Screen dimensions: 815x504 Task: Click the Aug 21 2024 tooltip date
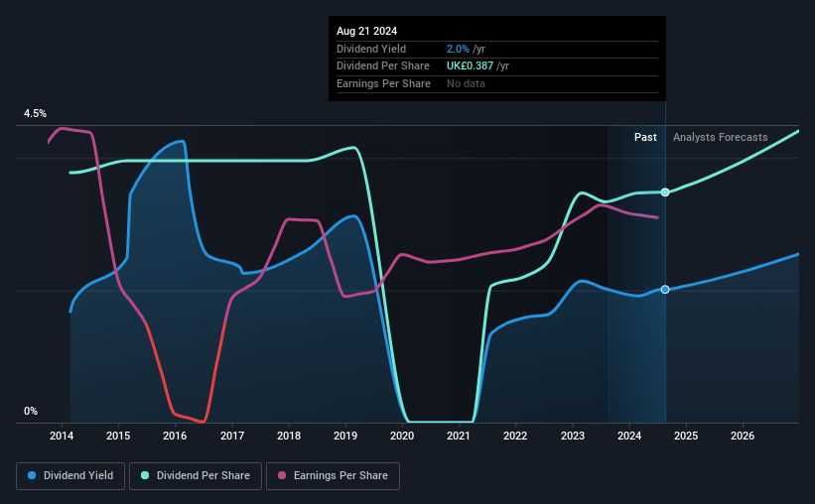click(366, 31)
